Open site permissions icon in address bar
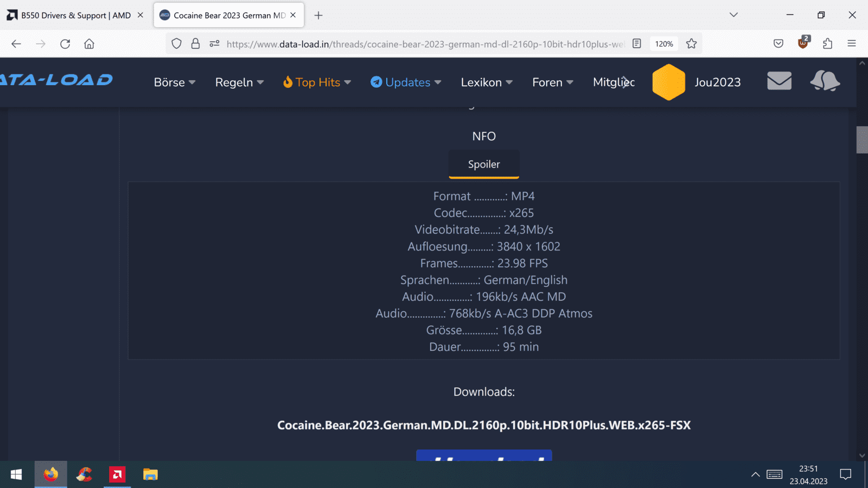This screenshot has height=488, width=868. click(x=214, y=44)
